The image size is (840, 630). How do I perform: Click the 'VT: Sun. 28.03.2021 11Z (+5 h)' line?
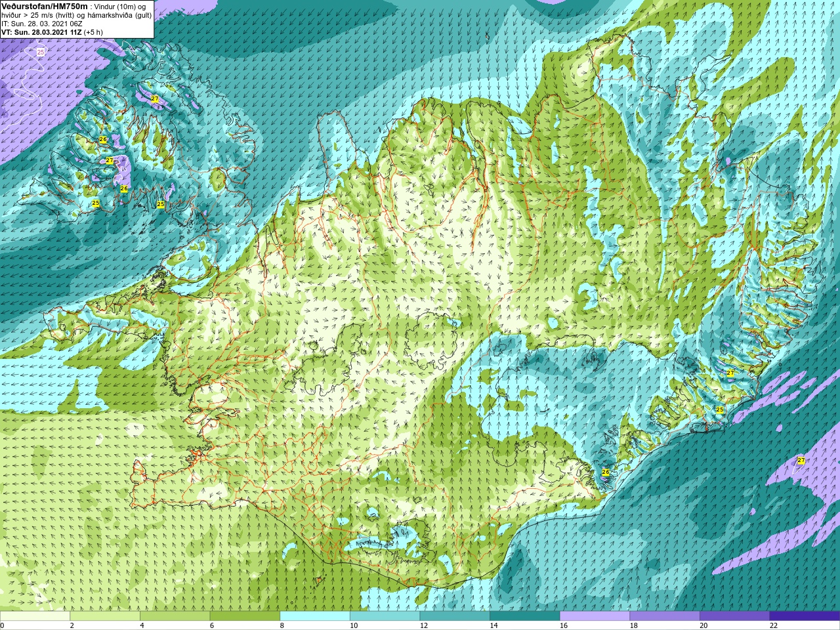[x=52, y=32]
